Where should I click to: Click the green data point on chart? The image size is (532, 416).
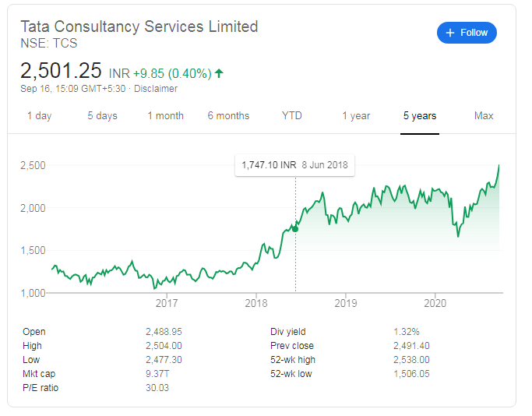pyautogui.click(x=295, y=228)
